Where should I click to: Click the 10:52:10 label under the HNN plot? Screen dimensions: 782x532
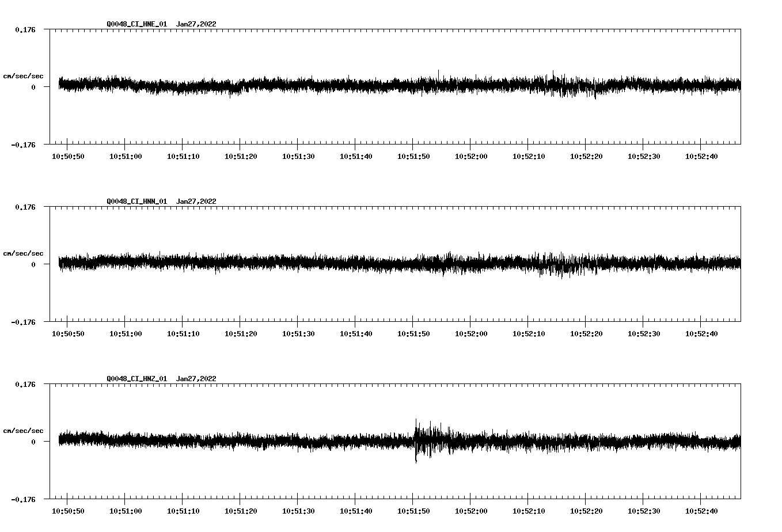point(529,334)
